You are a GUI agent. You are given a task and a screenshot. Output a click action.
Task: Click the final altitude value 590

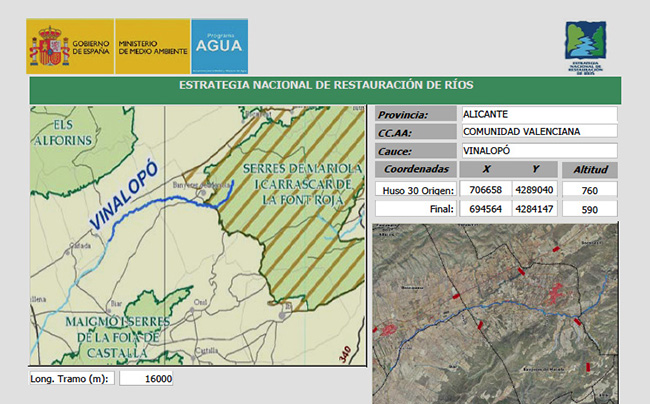[590, 209]
